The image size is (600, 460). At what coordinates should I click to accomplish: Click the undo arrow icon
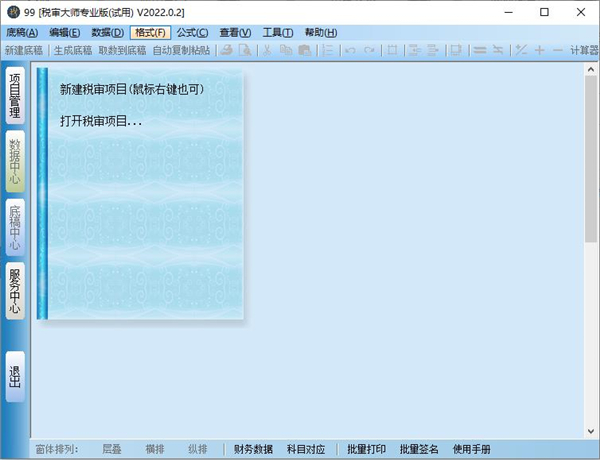point(350,50)
